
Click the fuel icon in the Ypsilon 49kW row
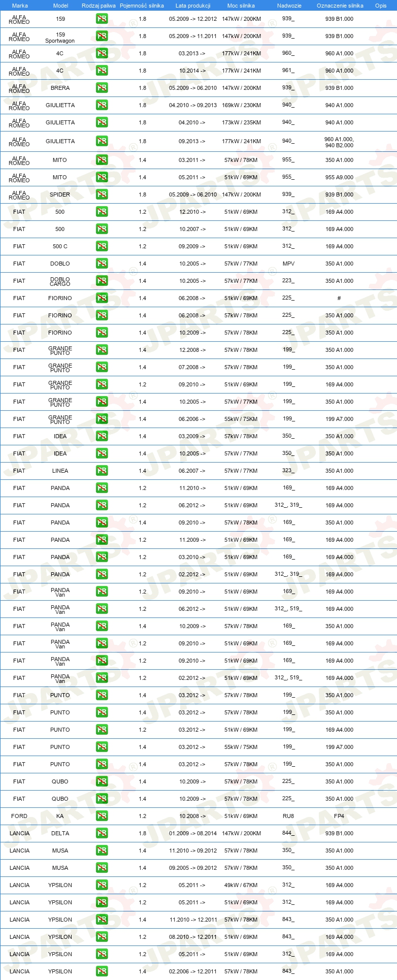point(102,885)
